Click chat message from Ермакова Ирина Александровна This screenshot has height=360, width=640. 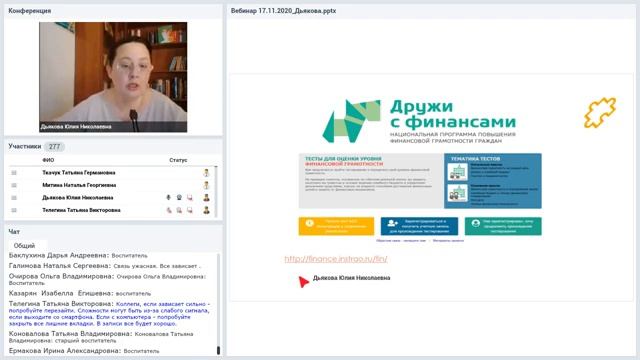pyautogui.click(x=84, y=351)
